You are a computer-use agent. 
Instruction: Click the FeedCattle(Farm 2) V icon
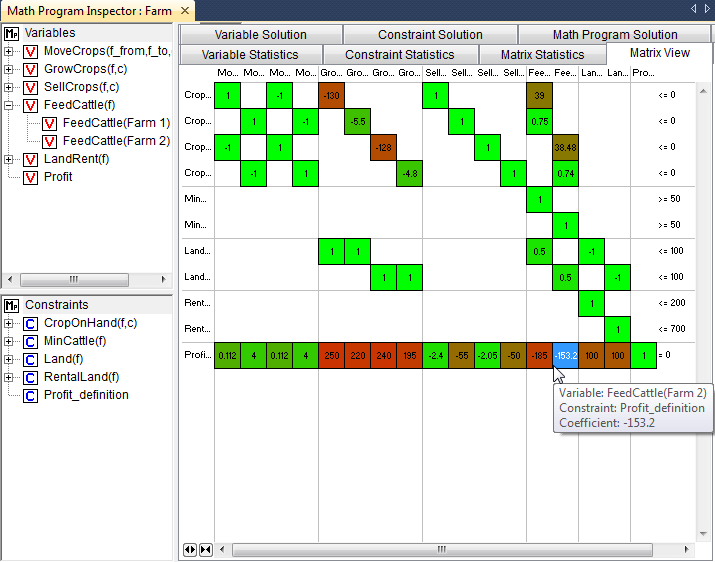[49, 141]
